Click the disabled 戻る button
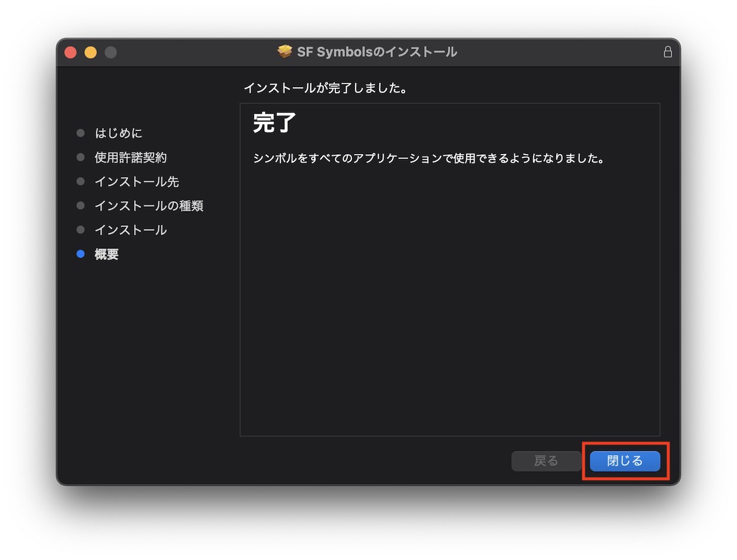Screen dimensions: 737x560 (x=546, y=461)
